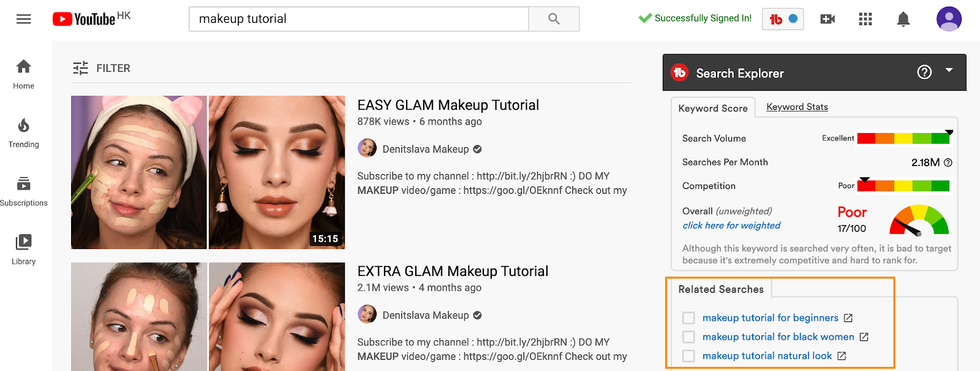Open Trending in the sidebar

[x=24, y=133]
